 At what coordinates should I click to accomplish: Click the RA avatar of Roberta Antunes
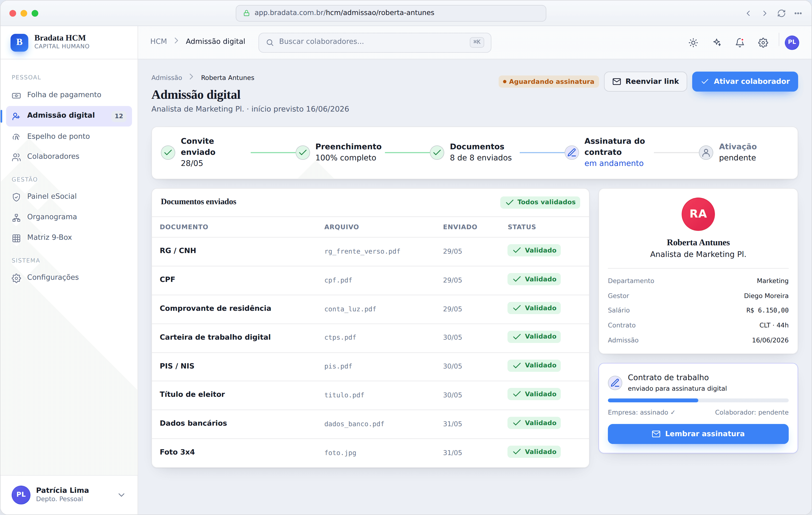pos(698,214)
